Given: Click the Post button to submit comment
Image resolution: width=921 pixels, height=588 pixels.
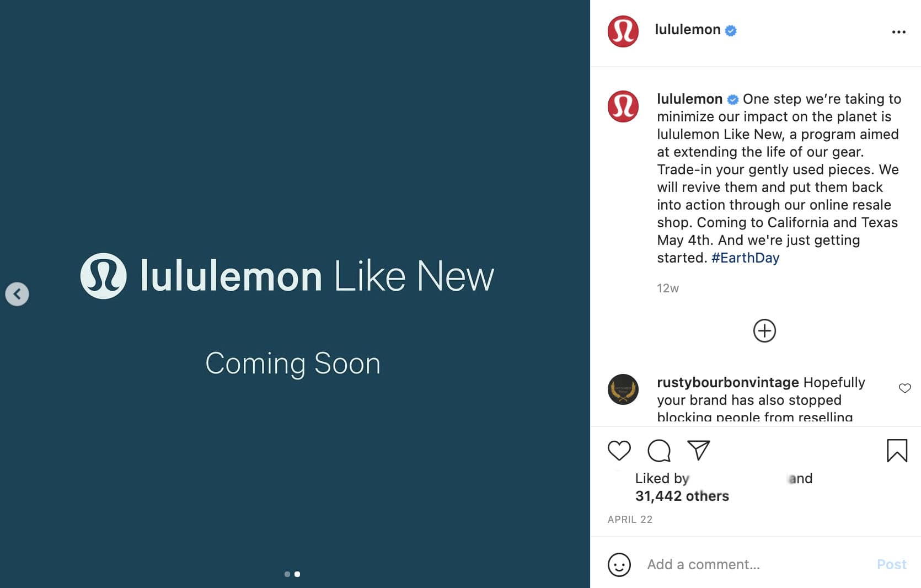Looking at the screenshot, I should click(x=891, y=564).
